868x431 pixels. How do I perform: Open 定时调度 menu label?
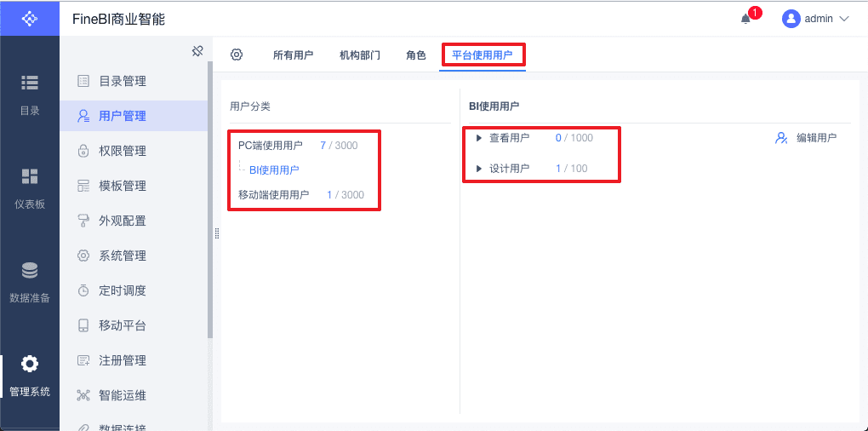(123, 290)
